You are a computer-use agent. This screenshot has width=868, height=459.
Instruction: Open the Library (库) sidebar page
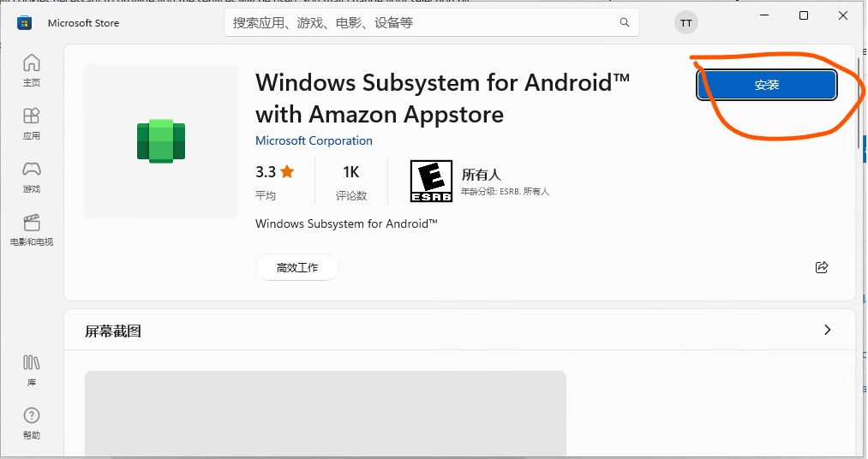[32, 371]
